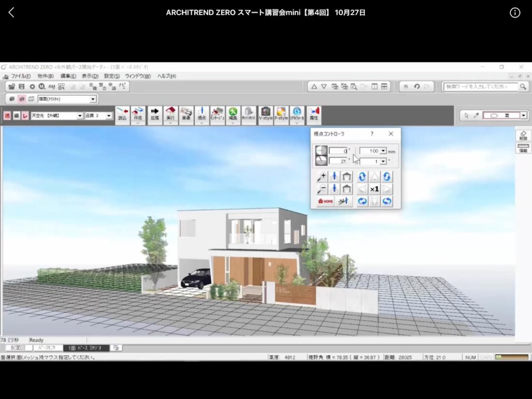This screenshot has height=399, width=532.
Task: Click the horizontal angle field showing 0
Action: 338,151
